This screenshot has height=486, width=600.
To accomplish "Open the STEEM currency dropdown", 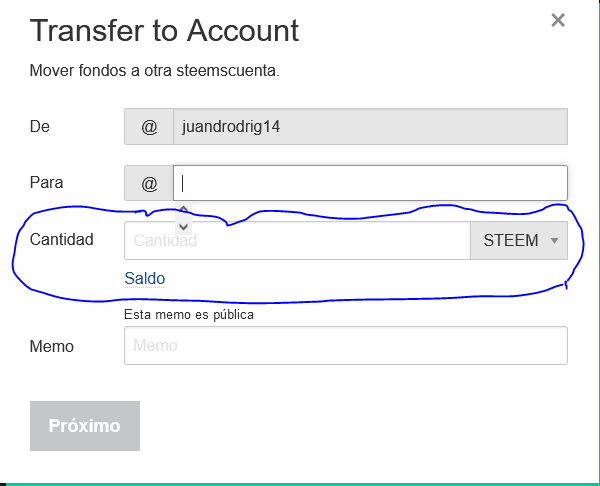I will pos(519,240).
